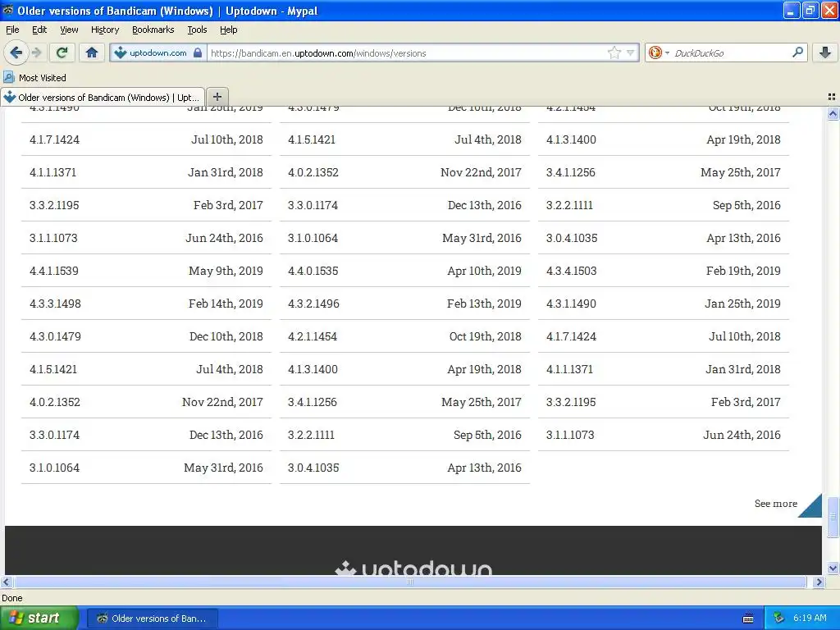Screen dimensions: 840x630
Task: Select the Older versions of Bandicam tab
Action: click(x=103, y=97)
